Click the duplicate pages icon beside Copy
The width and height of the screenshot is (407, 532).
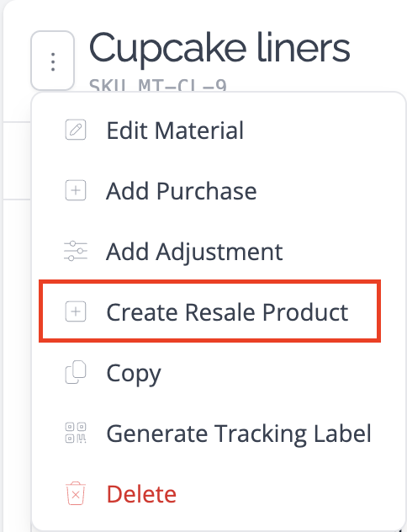pos(76,372)
